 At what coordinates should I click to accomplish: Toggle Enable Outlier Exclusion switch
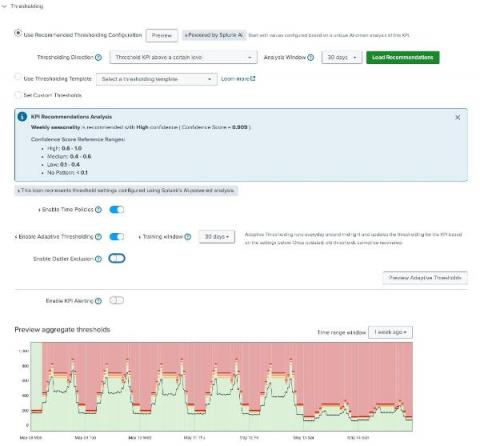117,258
